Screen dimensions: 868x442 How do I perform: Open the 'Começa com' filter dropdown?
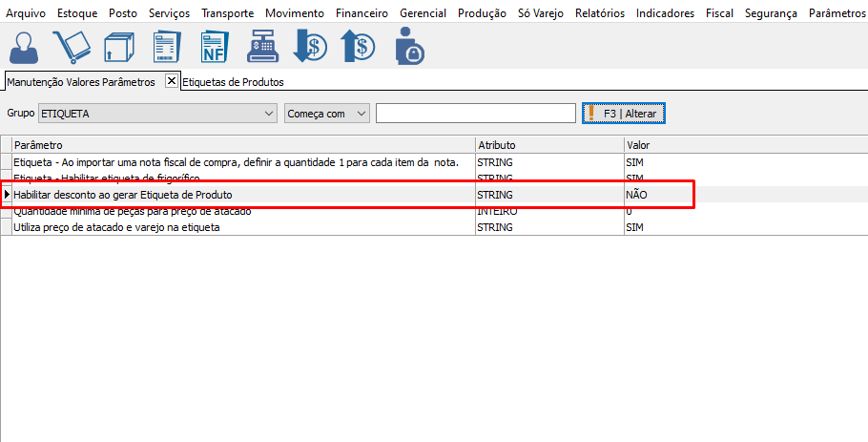(361, 114)
